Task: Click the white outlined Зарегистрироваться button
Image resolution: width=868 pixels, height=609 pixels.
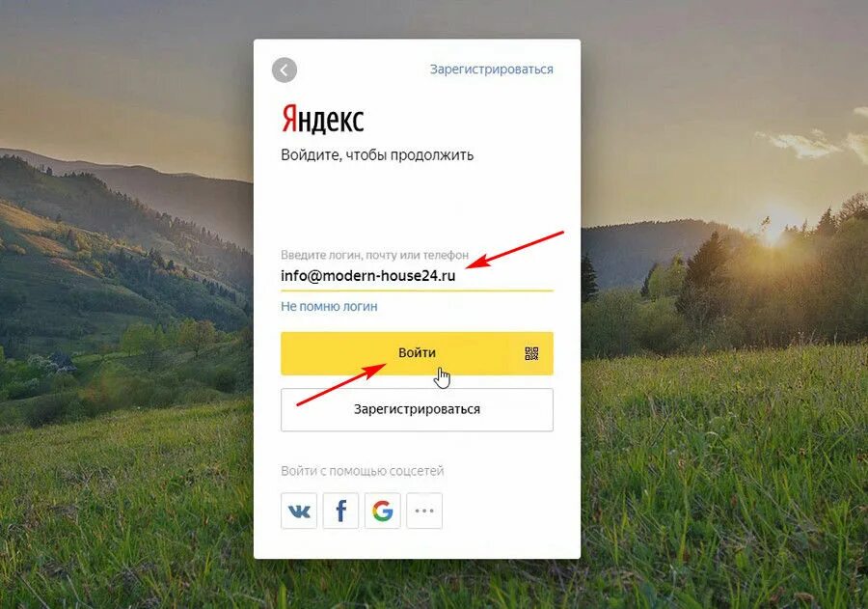Action: click(417, 409)
